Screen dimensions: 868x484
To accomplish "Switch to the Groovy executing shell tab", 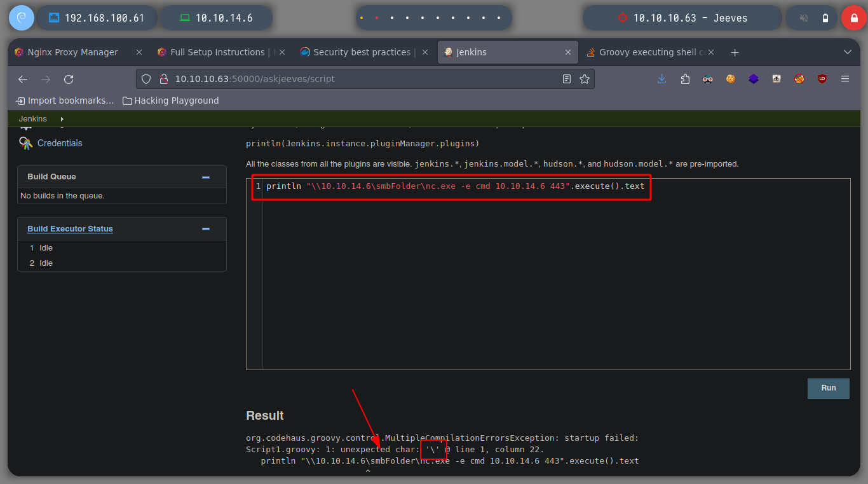I will coord(651,52).
